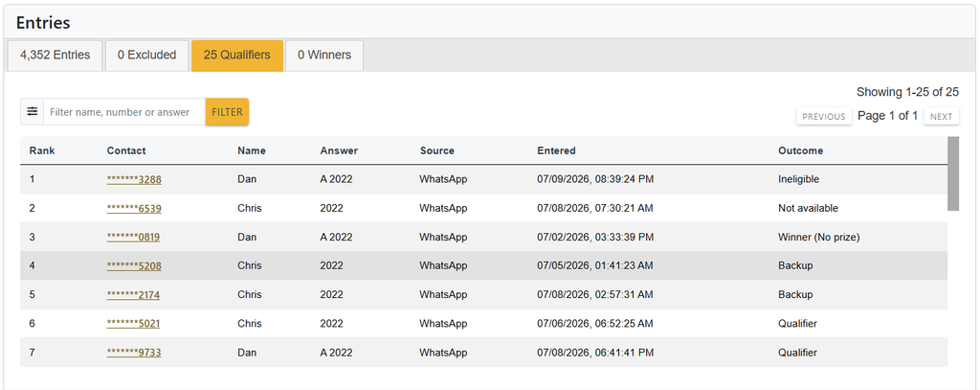This screenshot has width=980, height=390.
Task: View the 0 Winners tab
Action: pos(324,55)
